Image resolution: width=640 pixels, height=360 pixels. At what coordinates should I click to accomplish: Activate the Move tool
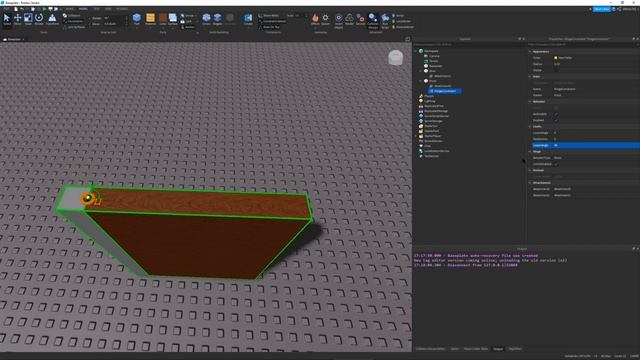tap(18, 19)
